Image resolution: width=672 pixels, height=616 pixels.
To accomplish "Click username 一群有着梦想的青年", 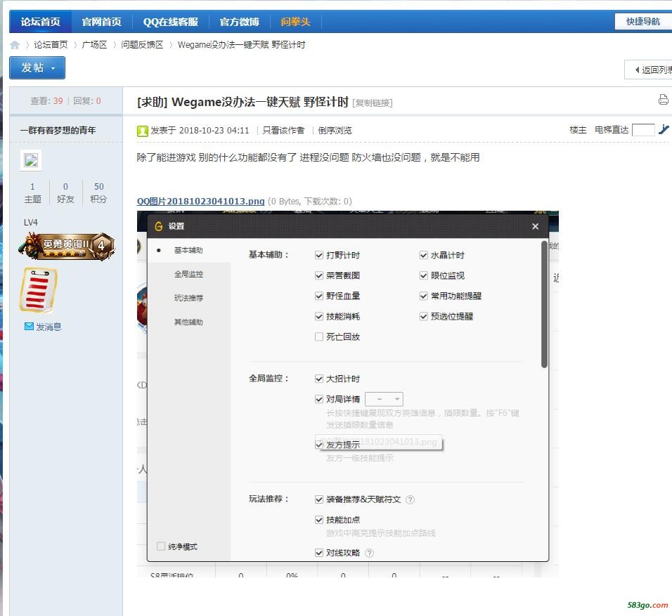I will [x=58, y=130].
